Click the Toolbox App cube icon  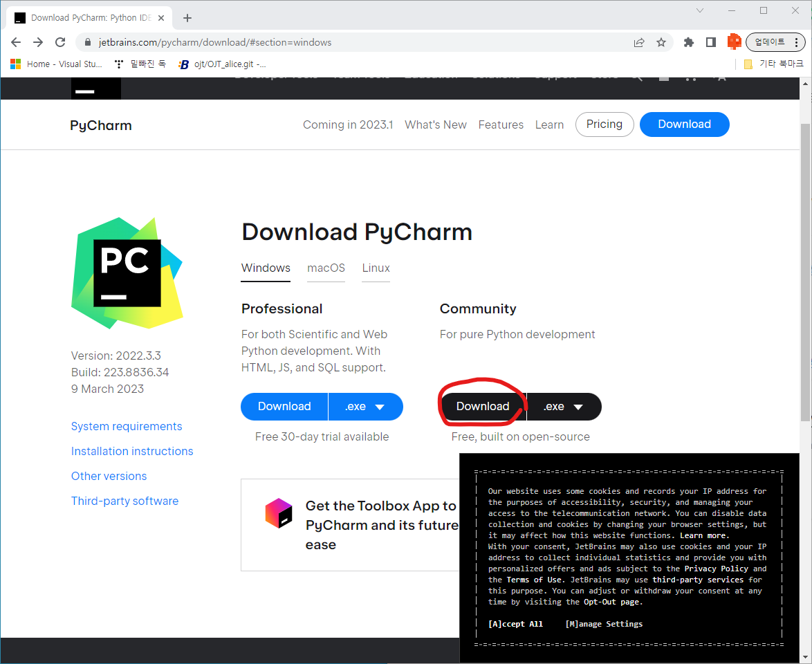[x=279, y=513]
